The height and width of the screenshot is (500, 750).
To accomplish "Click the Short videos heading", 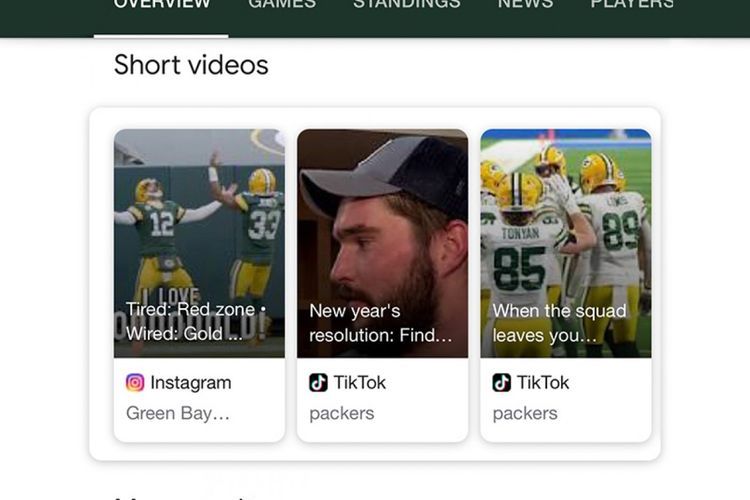I will click(191, 65).
